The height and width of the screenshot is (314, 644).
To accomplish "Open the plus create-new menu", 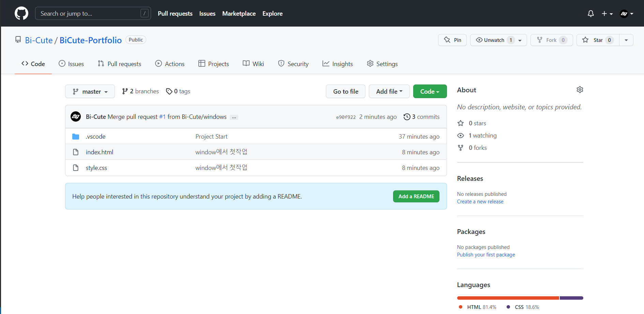I will (607, 14).
